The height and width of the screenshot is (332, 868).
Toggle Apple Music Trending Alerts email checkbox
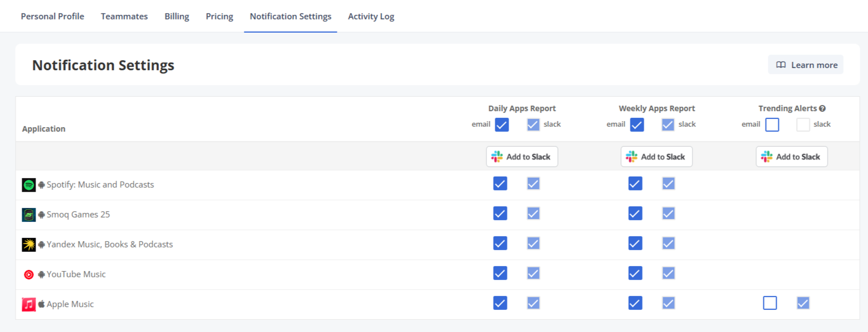tap(770, 303)
